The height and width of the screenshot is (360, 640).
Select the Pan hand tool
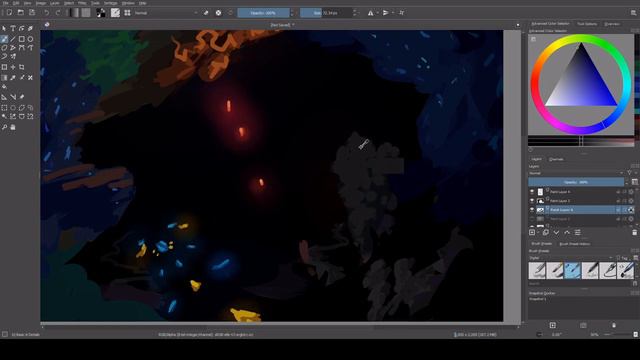click(x=13, y=127)
